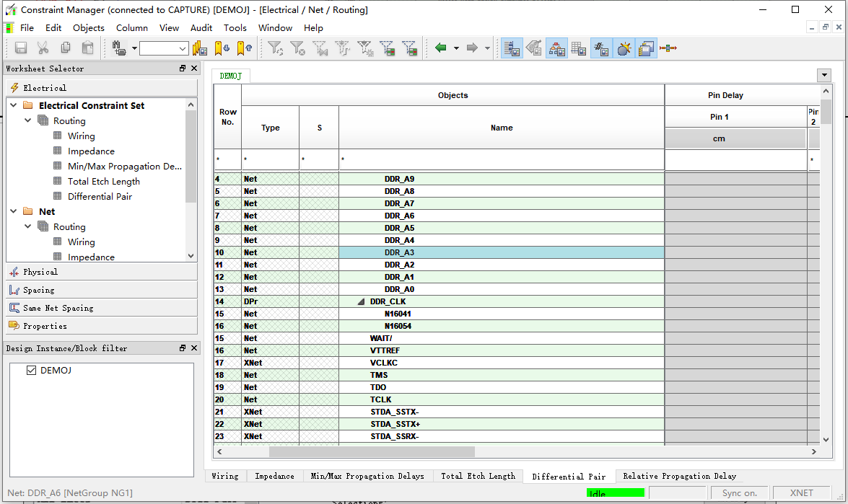Image resolution: width=848 pixels, height=504 pixels.
Task: Select Differential Pair in tree
Action: click(100, 197)
